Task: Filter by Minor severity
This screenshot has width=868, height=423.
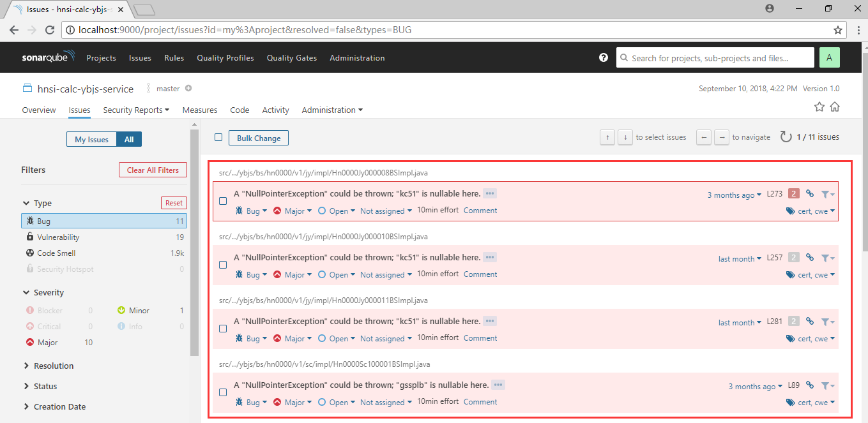Action: (x=151, y=311)
